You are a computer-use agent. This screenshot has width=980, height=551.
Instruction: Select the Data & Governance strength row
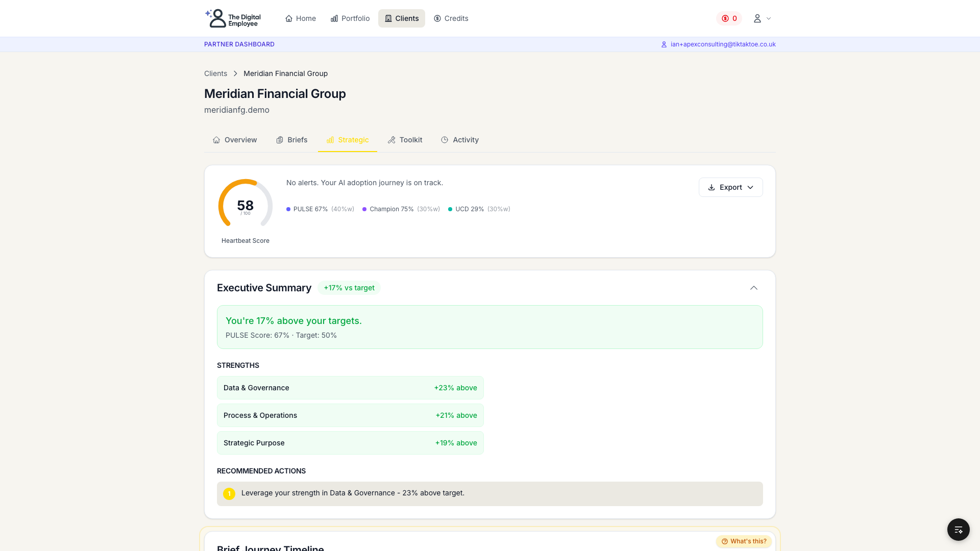[350, 388]
